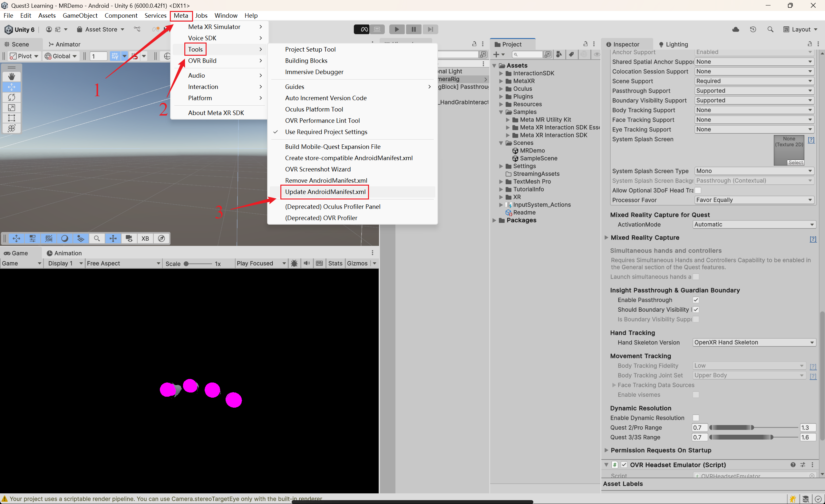This screenshot has width=825, height=504.
Task: Toggle Enable Passthrough checkbox
Action: 696,300
